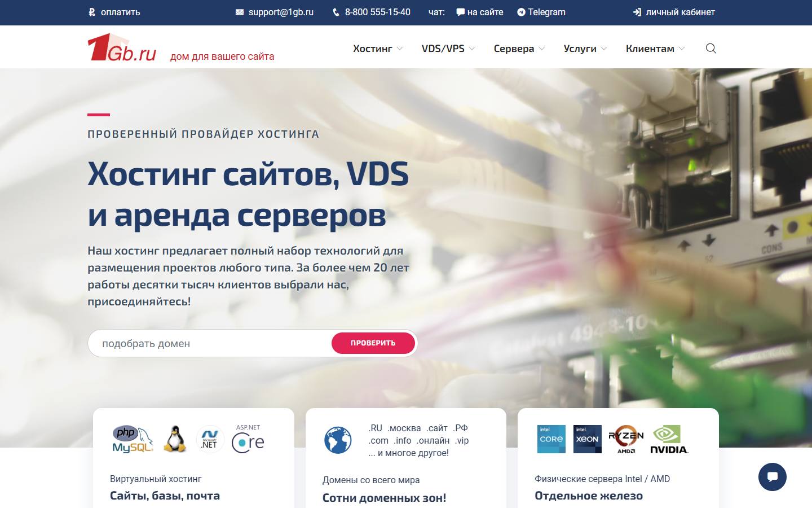The image size is (812, 508).
Task: Click the email envelope icon
Action: pos(240,12)
